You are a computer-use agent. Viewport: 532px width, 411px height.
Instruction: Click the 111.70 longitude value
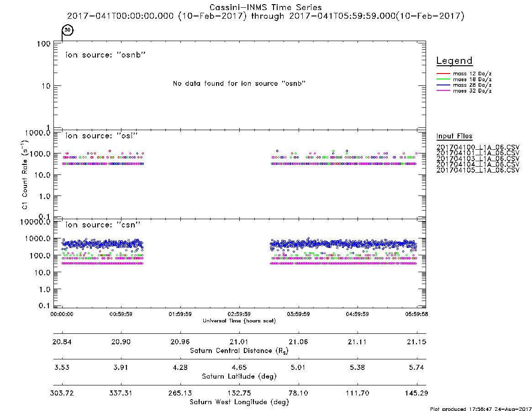(x=357, y=393)
